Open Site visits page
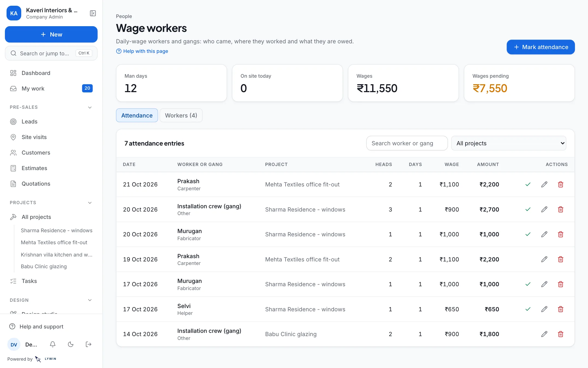 (x=51, y=137)
